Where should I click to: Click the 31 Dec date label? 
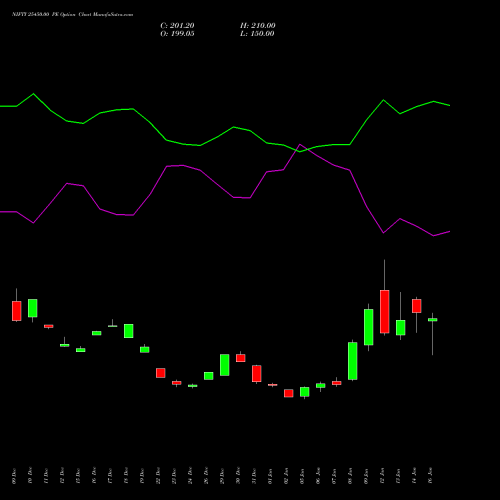click(254, 476)
